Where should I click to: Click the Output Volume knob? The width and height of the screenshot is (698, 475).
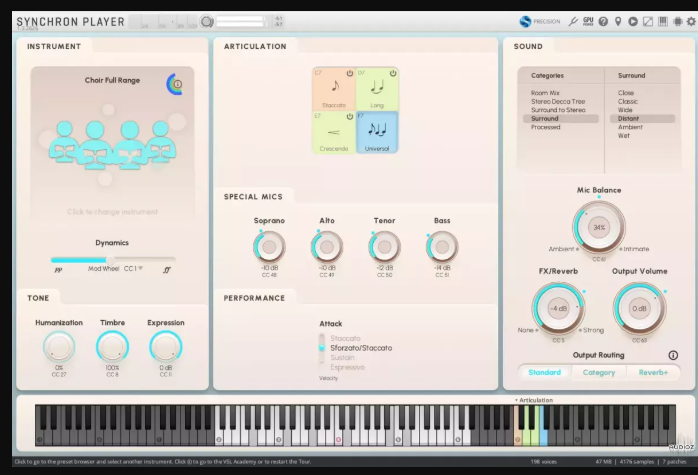tap(640, 309)
